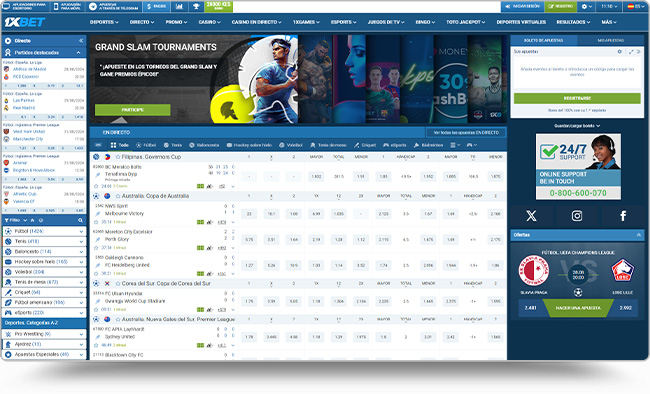Click the trophy icon in top bar
The height and width of the screenshot is (394, 650).
pos(196,6)
